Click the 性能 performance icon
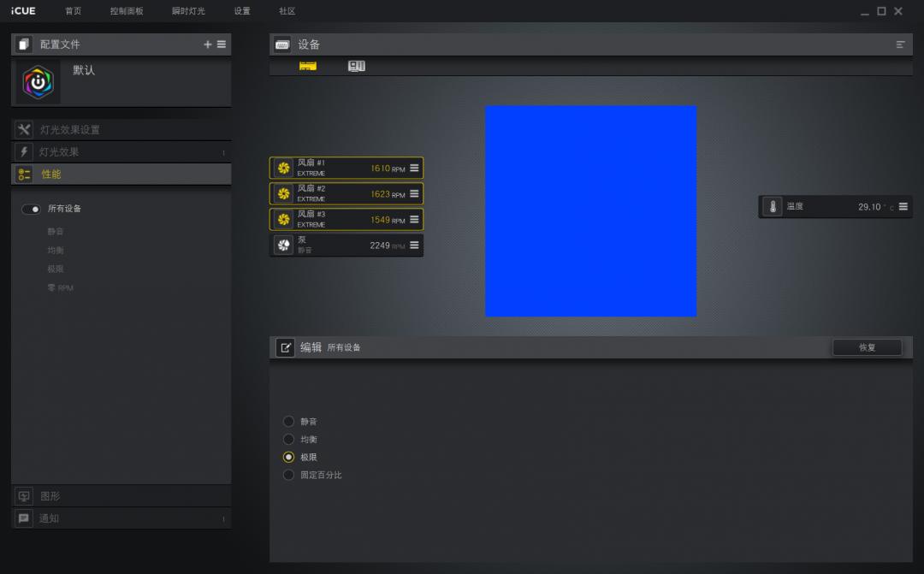Viewport: 924px width, 574px height. click(x=24, y=174)
